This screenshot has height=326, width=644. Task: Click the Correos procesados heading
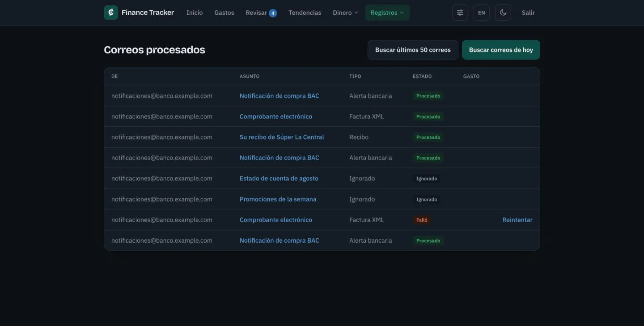tap(154, 50)
